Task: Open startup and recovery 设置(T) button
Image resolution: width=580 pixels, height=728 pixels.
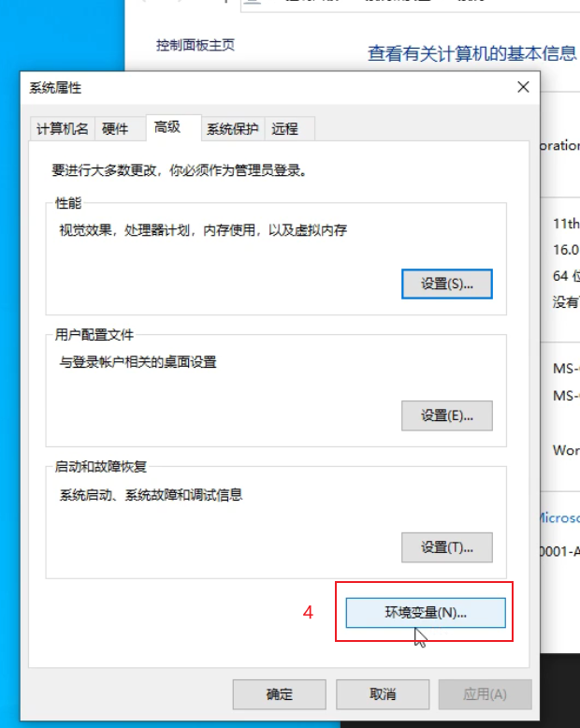Action: [447, 547]
